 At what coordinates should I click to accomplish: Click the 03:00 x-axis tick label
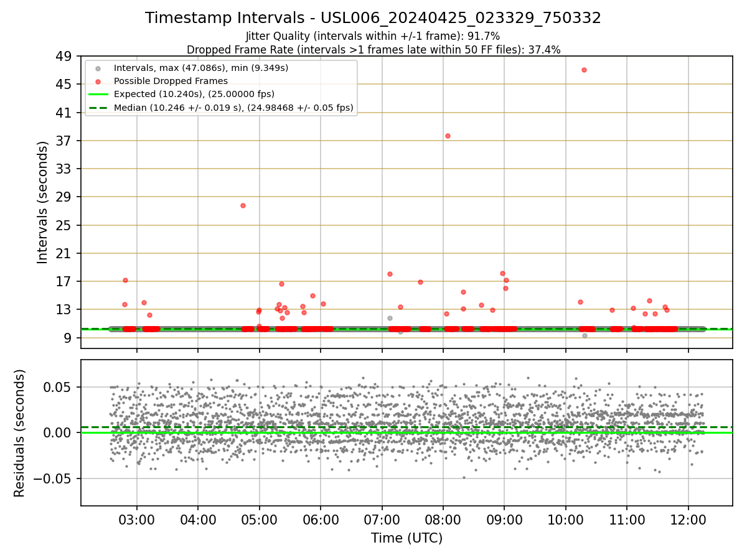pyautogui.click(x=137, y=521)
